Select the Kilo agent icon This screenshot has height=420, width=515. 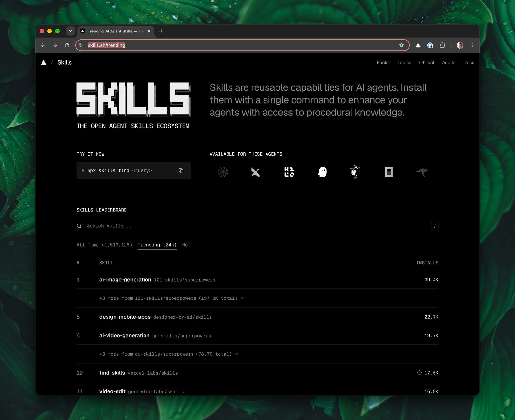coord(289,172)
